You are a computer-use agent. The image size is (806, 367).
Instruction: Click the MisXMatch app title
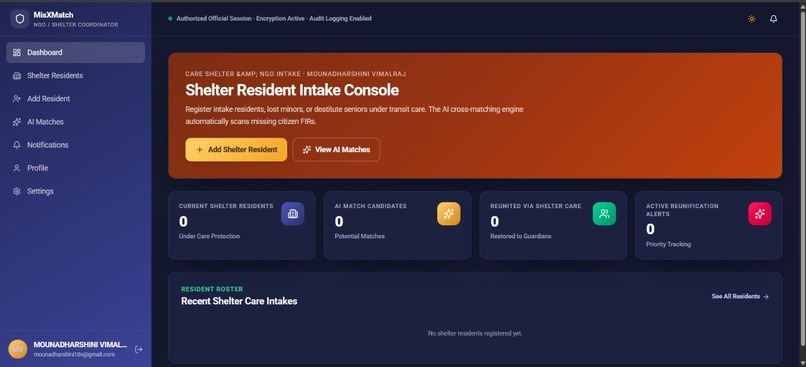coord(53,15)
